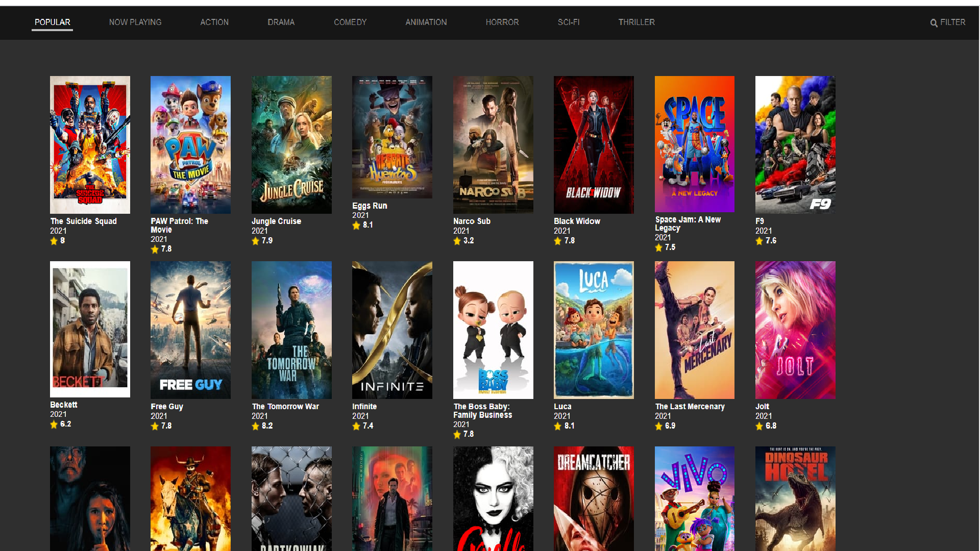Click the Jolt movie title
The image size is (980, 551).
762,407
